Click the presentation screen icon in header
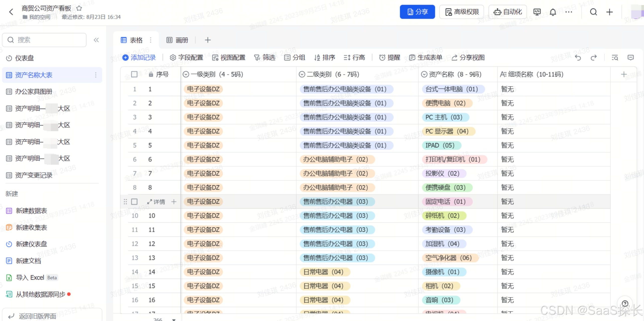The image size is (644, 321). [537, 12]
